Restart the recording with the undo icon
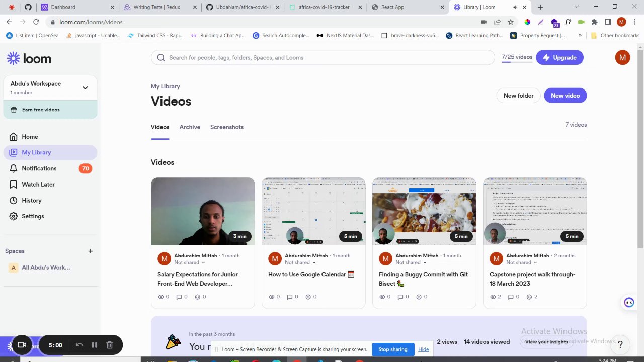The image size is (644, 362). pos(79,345)
